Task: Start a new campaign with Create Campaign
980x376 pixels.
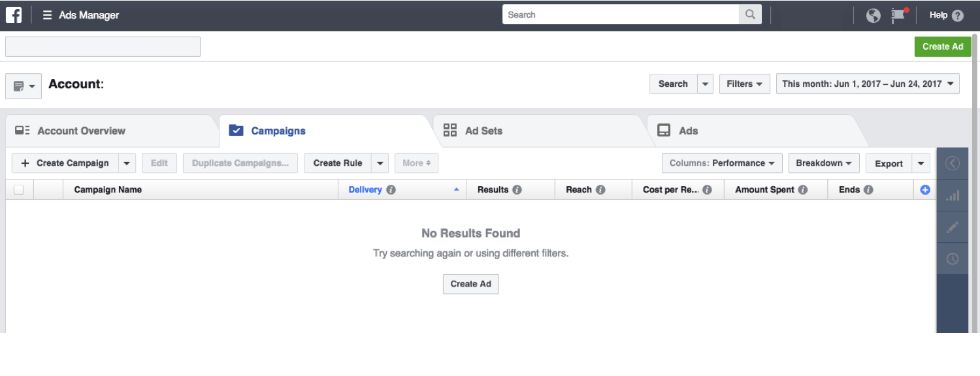Action: pyautogui.click(x=65, y=163)
